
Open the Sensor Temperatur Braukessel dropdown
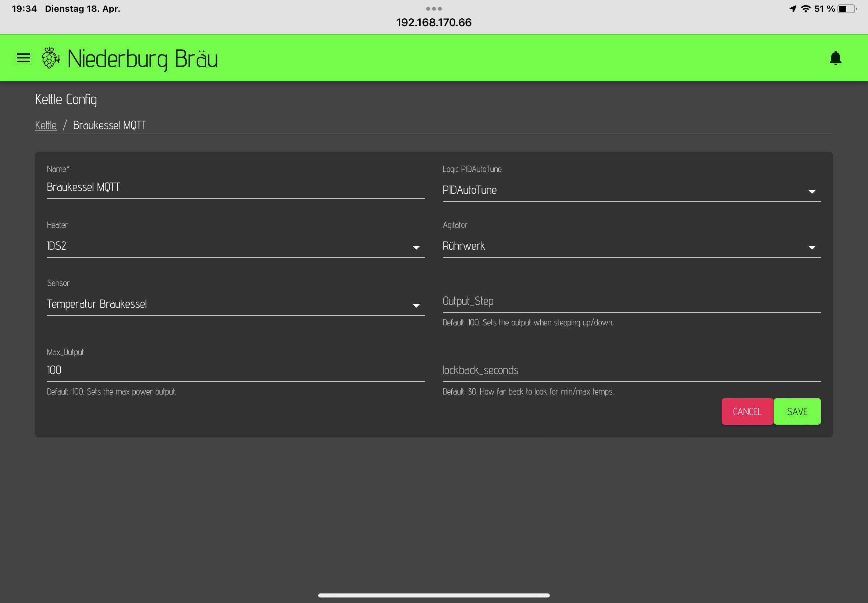pos(235,304)
